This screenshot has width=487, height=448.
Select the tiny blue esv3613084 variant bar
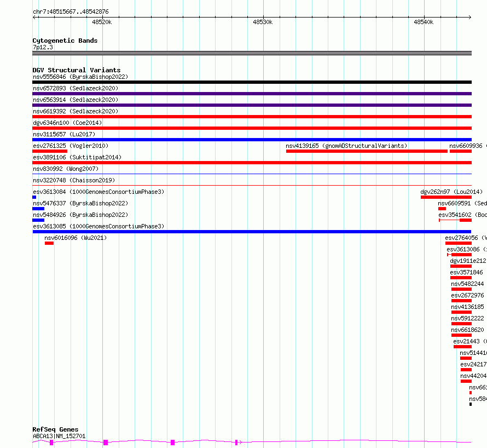(x=34, y=197)
